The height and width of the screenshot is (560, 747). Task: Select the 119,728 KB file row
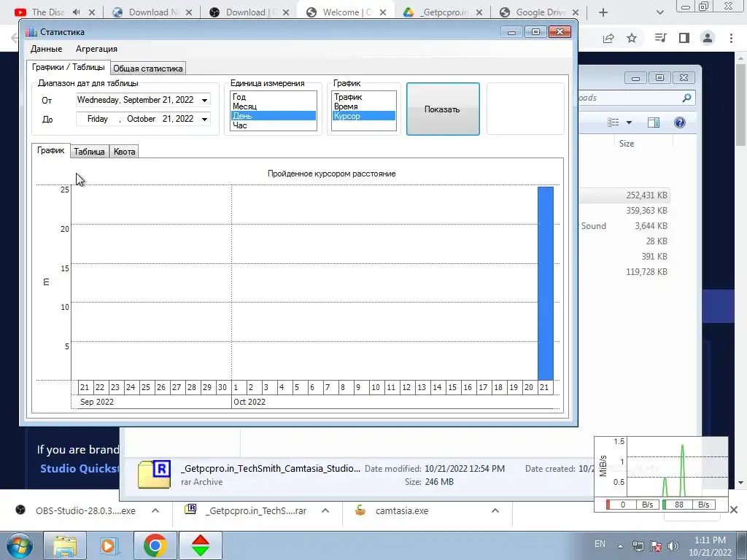624,272
